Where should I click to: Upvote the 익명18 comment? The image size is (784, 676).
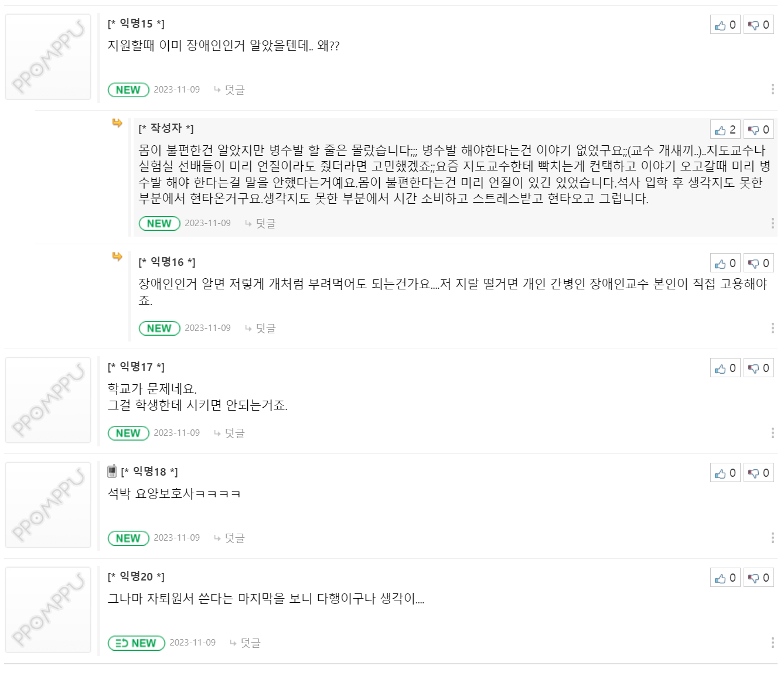pyautogui.click(x=725, y=473)
